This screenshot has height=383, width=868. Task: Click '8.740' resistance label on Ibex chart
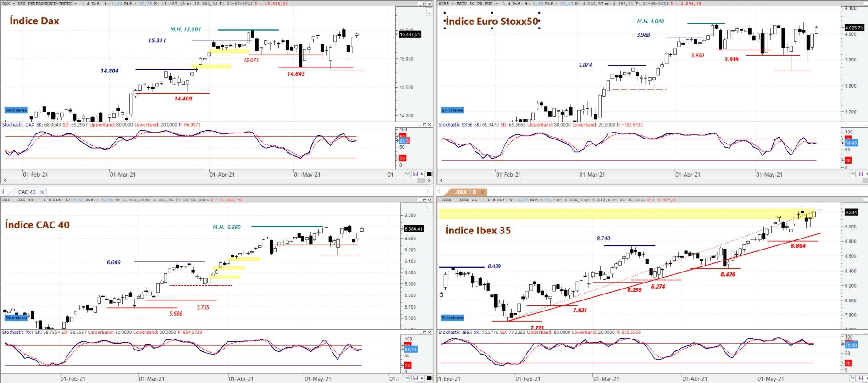pos(603,239)
